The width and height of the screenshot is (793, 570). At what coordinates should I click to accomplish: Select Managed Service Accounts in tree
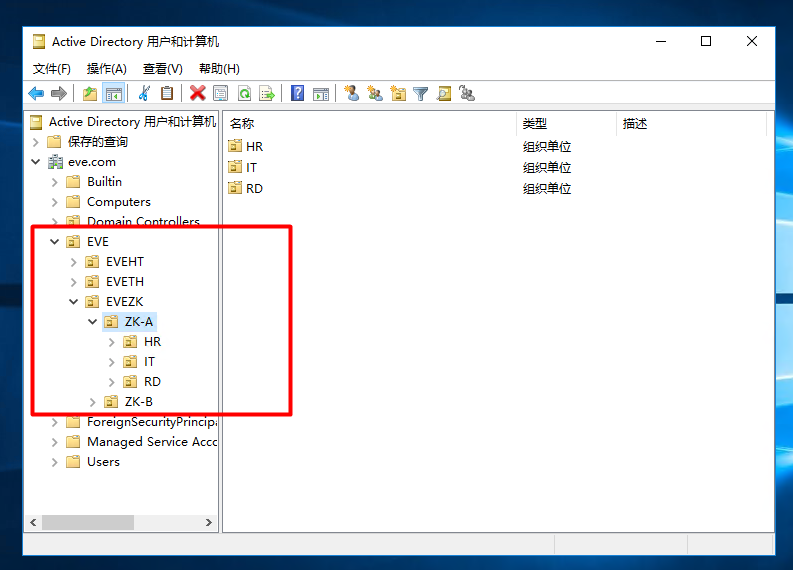click(x=152, y=442)
